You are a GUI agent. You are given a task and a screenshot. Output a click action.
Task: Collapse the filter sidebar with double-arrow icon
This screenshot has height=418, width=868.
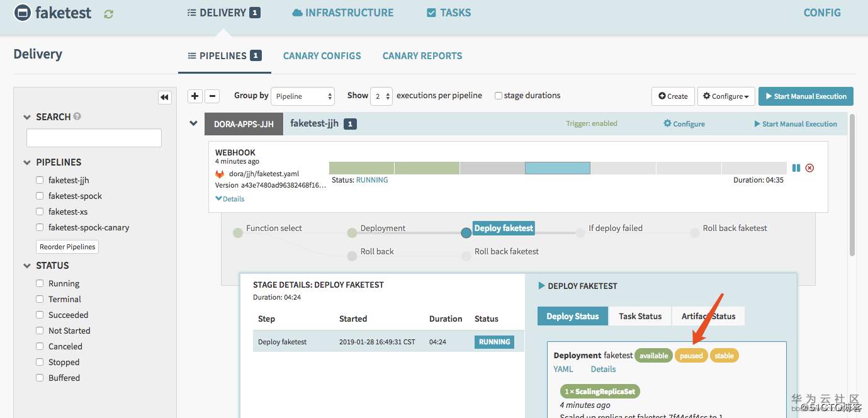click(164, 97)
